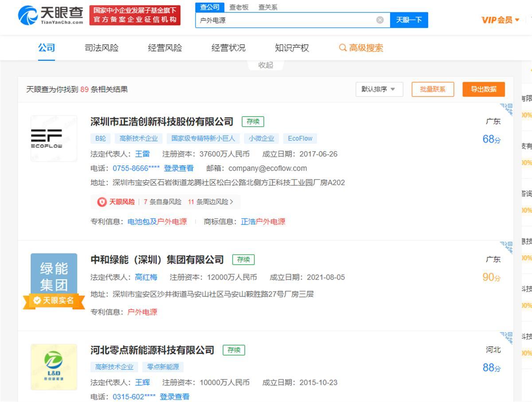532x402 pixels.
Task: Click the scan icon on 中和绿能 card corner
Action: point(506,248)
